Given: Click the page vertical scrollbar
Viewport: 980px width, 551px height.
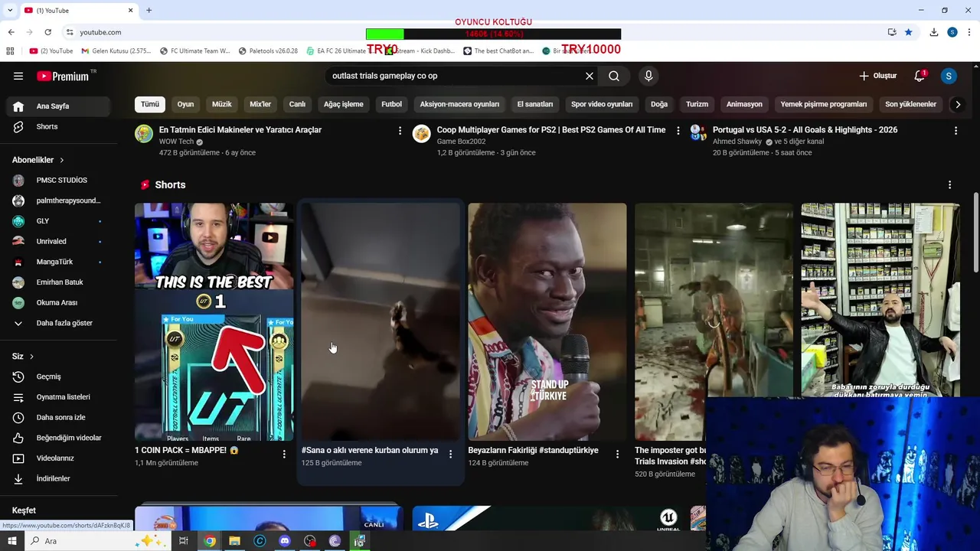Looking at the screenshot, I should [x=976, y=232].
